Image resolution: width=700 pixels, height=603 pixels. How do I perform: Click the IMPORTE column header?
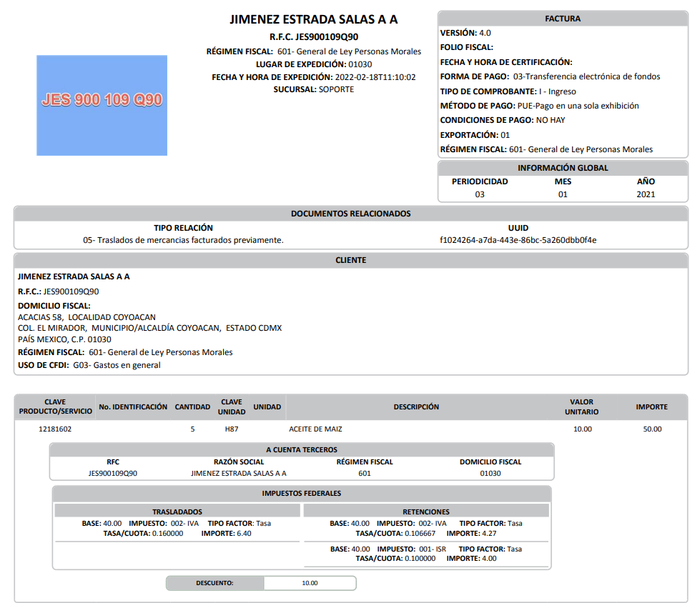pos(652,407)
